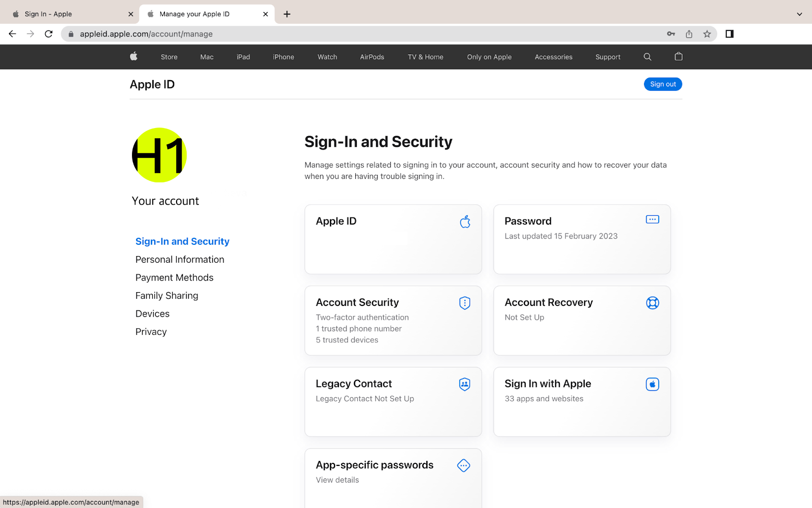Open the iPad menu item
The width and height of the screenshot is (812, 508).
243,57
